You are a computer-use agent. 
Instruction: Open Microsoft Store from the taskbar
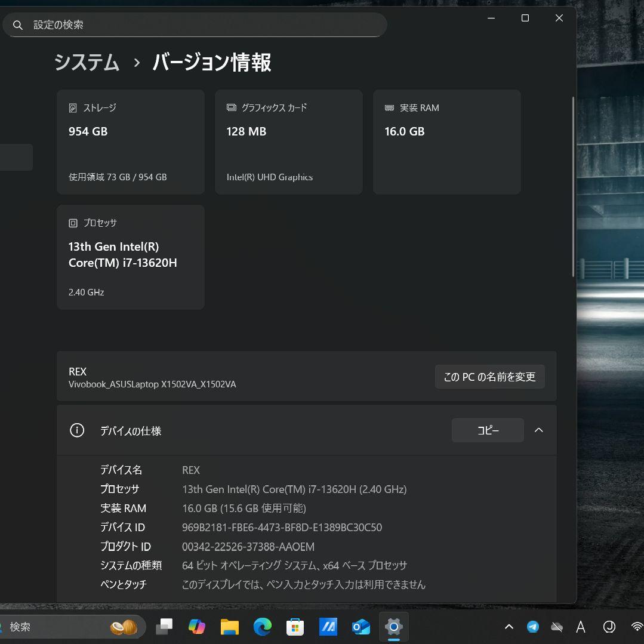(x=295, y=627)
